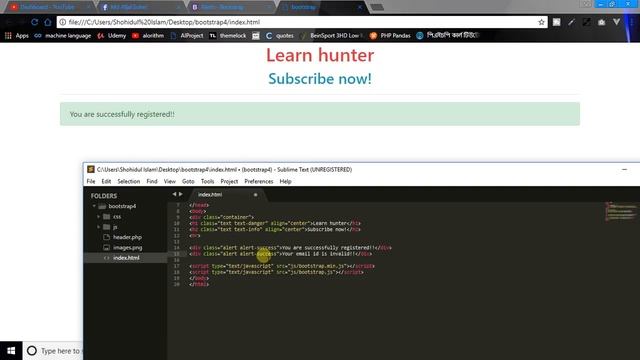Click the FOLDERS sidebar header
Viewport: 640px width, 360px height.
(104, 196)
